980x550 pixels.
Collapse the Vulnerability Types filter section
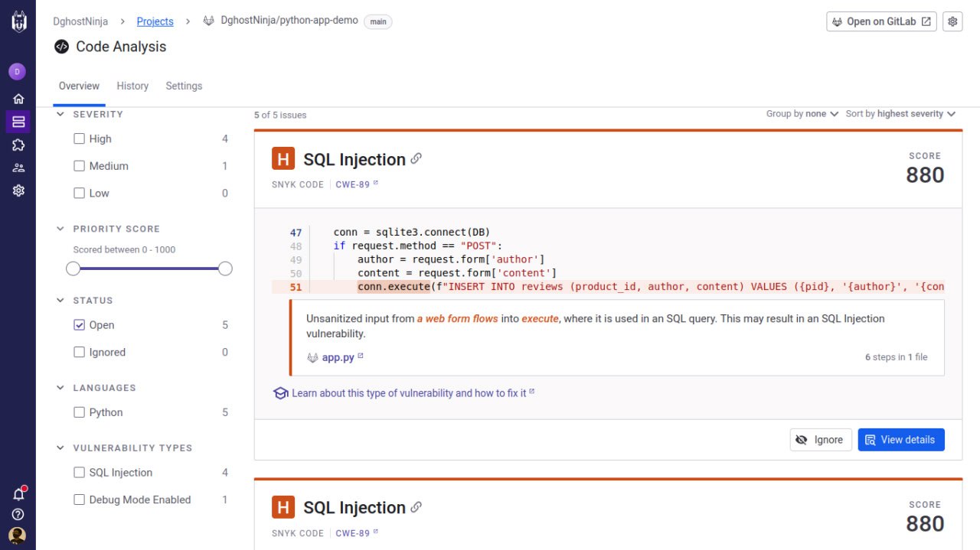click(x=60, y=447)
